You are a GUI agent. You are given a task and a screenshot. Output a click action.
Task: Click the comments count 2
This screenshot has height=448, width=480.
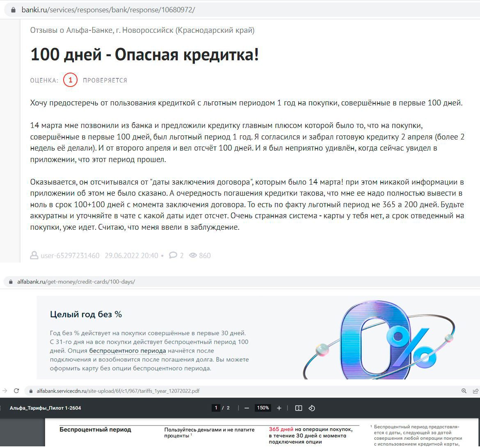[182, 256]
